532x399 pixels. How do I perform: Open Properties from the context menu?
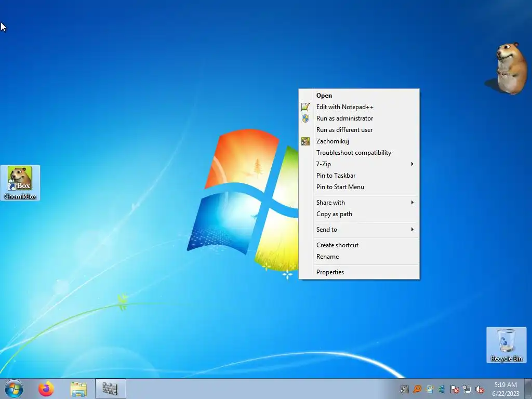359,272
